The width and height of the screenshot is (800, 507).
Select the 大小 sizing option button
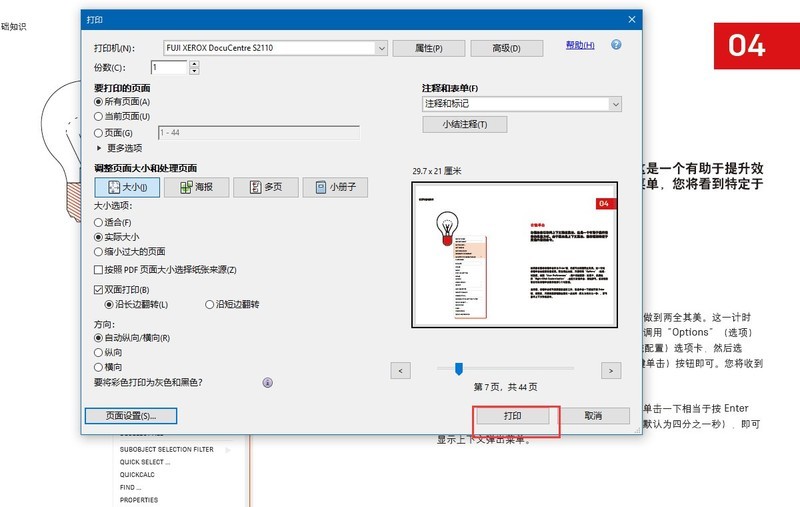[x=127, y=187]
